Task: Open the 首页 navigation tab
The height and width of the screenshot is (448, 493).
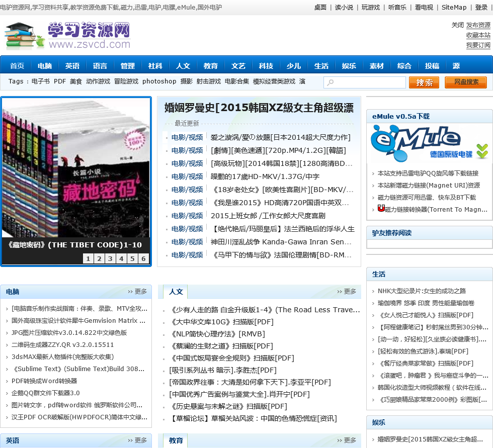Action: pos(17,66)
